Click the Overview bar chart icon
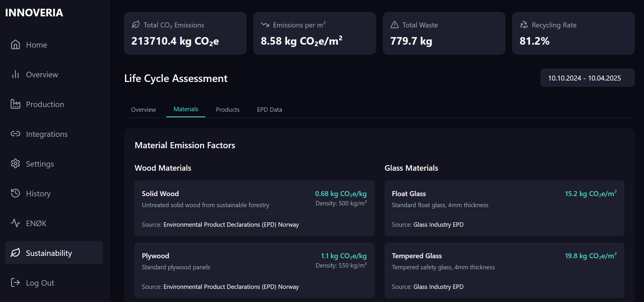 point(15,74)
